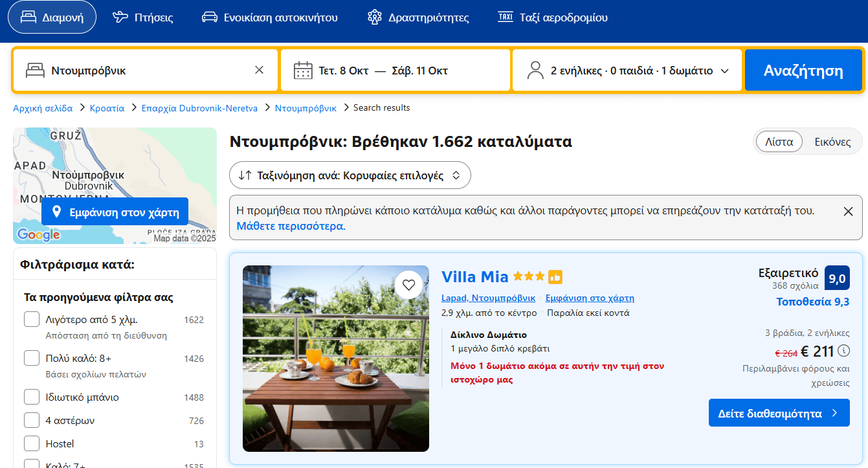Switch results view to Εικόνες
Image resolution: width=868 pixels, height=468 pixels.
tap(832, 142)
